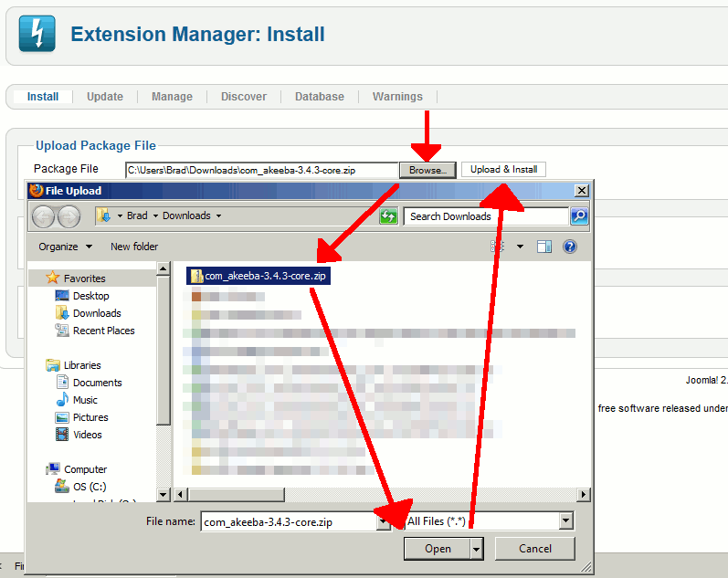The image size is (728, 578).
Task: Click Brad in the address breadcrumb
Action: (x=137, y=215)
